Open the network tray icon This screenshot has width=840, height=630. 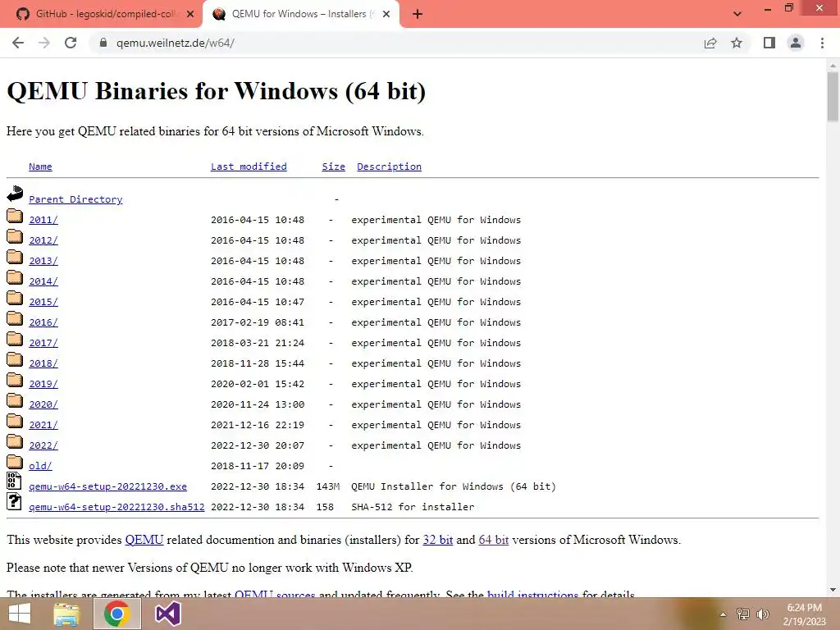743,614
